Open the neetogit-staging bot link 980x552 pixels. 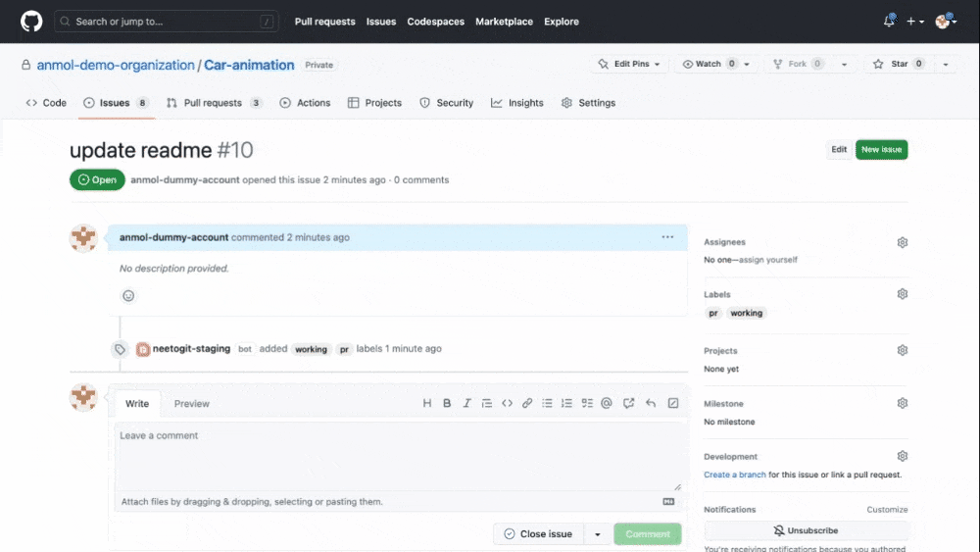191,348
